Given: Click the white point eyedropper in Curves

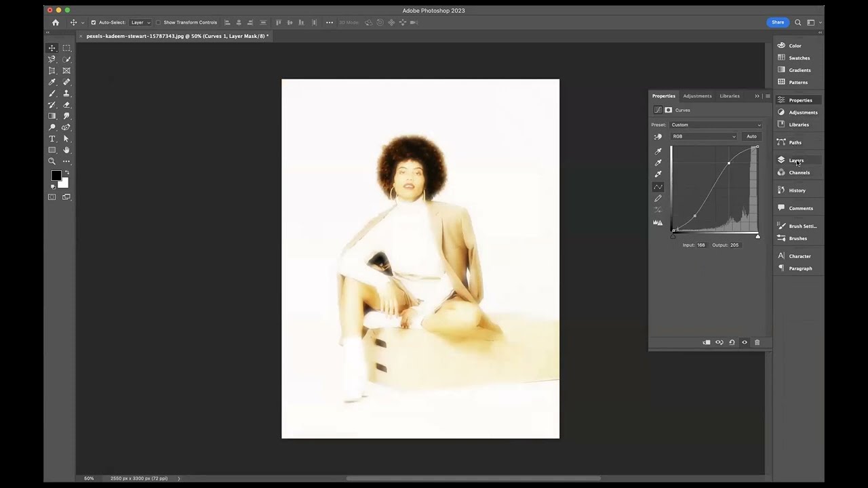Looking at the screenshot, I should point(658,174).
